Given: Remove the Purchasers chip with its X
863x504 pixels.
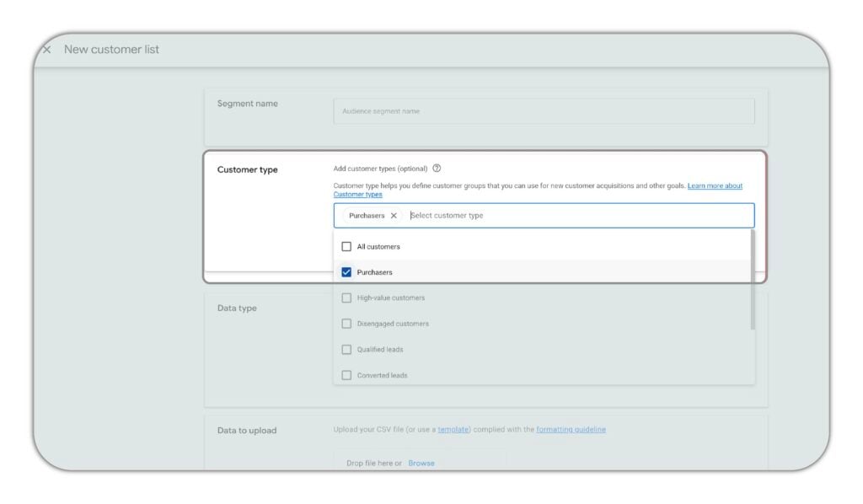Looking at the screenshot, I should 394,216.
